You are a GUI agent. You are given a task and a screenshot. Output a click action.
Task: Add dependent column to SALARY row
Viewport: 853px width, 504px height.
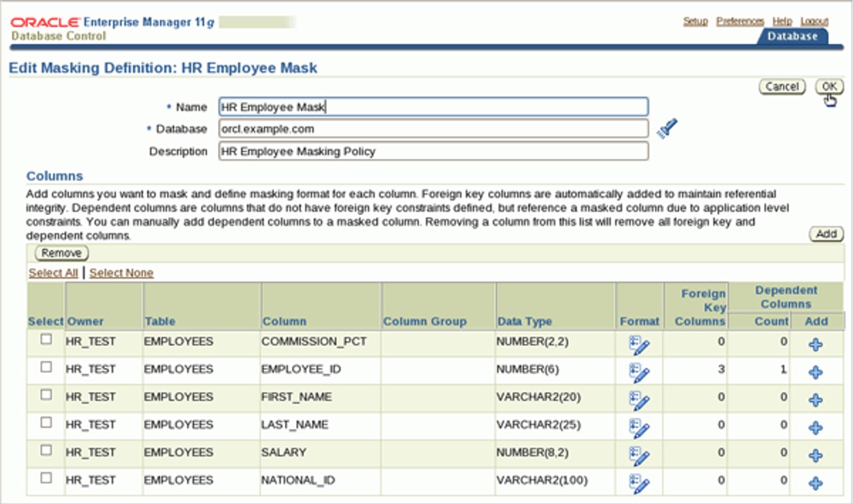point(816,455)
